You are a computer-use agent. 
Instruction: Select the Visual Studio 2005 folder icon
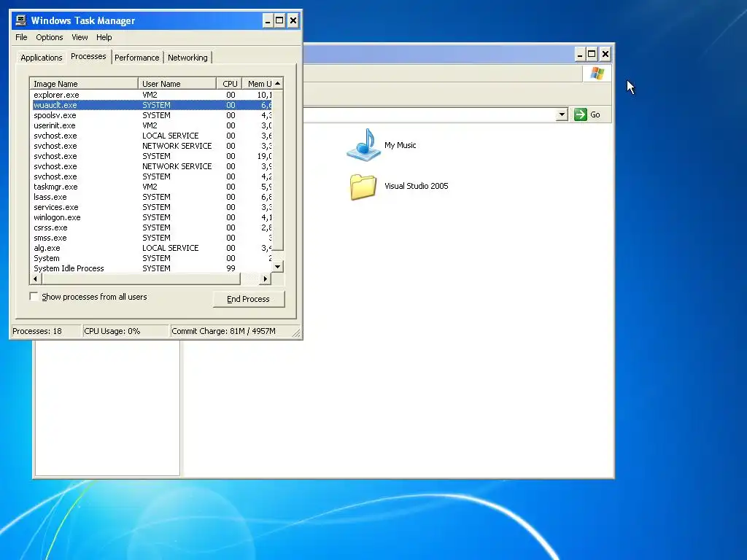point(363,187)
